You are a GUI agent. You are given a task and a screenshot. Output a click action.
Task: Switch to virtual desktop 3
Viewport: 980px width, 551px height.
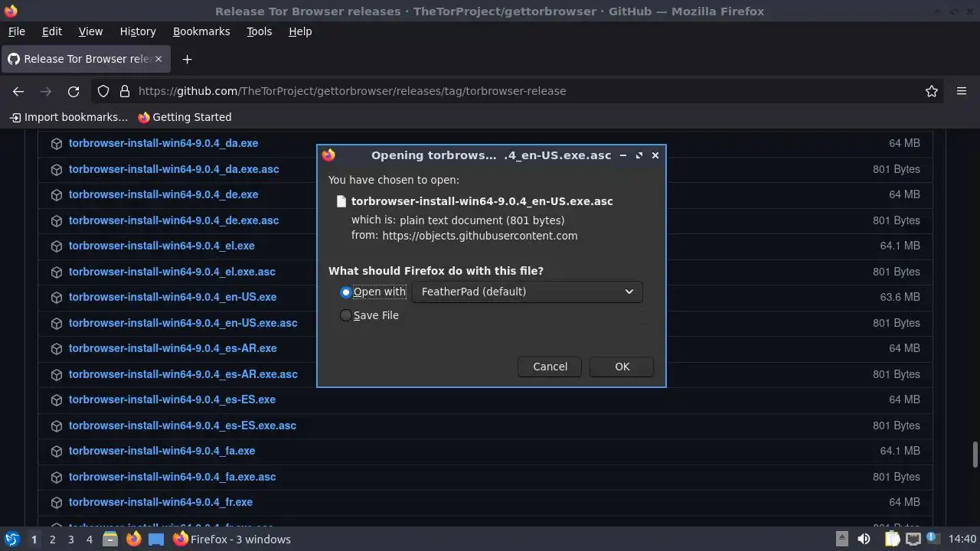(70, 540)
